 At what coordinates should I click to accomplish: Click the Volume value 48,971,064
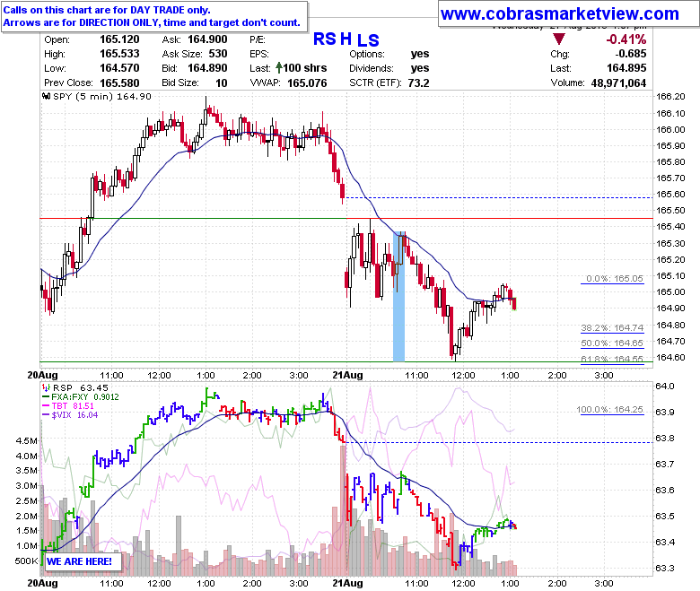coord(618,83)
